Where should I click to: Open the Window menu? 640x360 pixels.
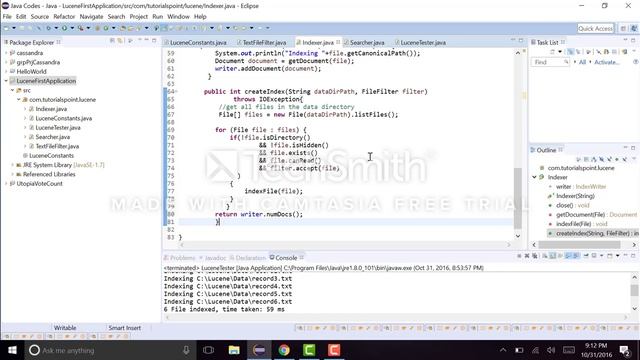point(178,17)
